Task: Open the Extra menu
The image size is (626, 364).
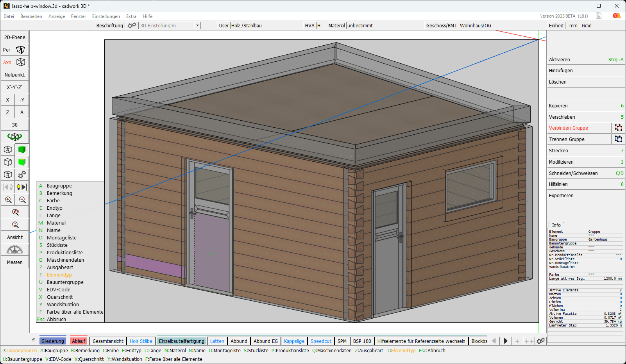Action: coord(131,16)
